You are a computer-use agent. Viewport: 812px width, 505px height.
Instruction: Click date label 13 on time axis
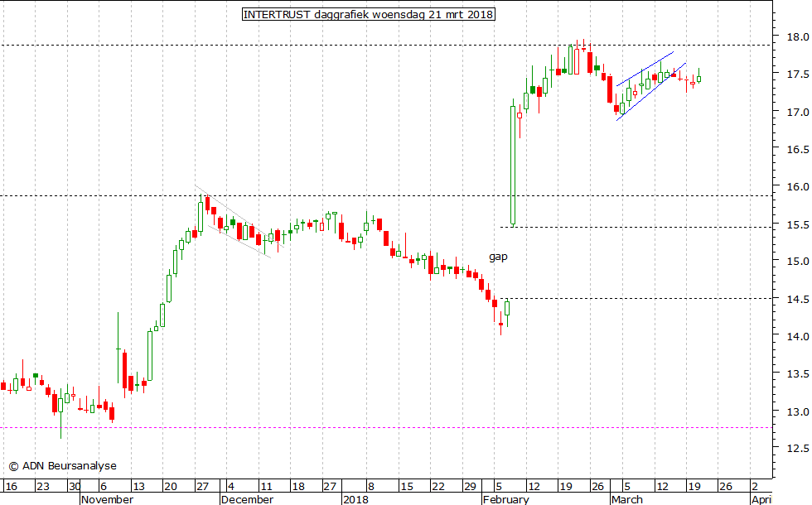[139, 487]
